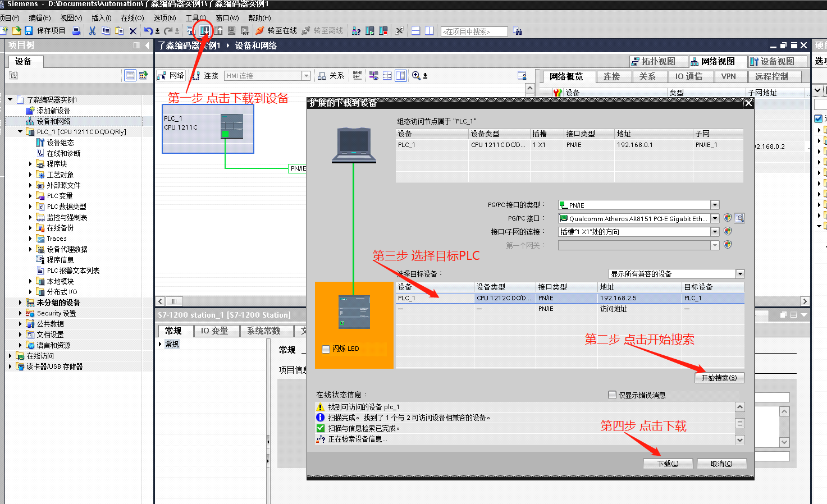This screenshot has width=827, height=504.
Task: Open the Online (在线) menu
Action: (132, 18)
